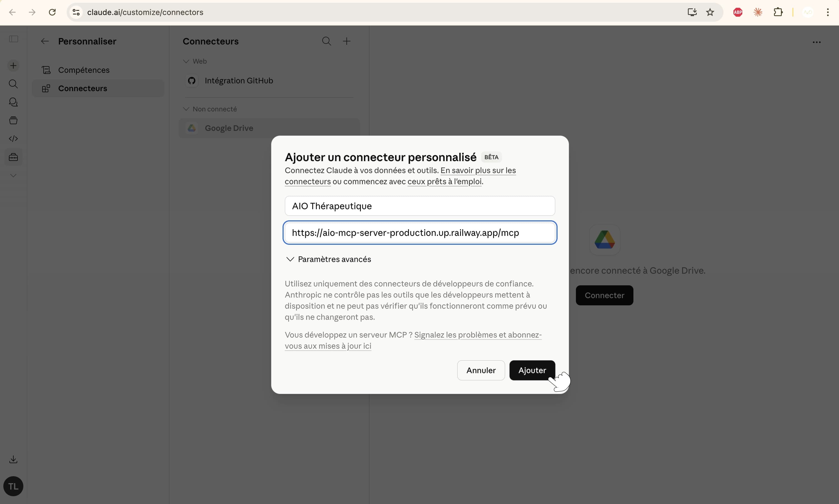Click the MCP server URL field

coord(420,233)
